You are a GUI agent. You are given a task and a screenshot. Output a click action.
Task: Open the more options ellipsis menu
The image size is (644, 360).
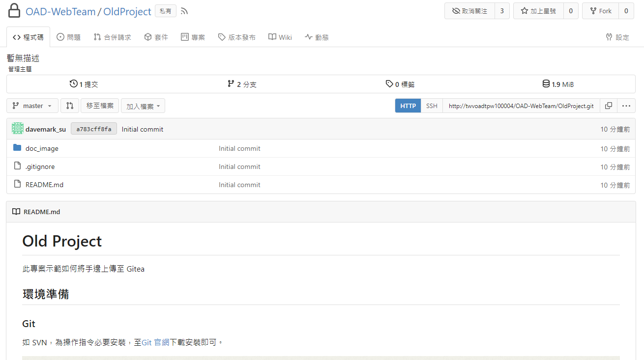(x=626, y=106)
